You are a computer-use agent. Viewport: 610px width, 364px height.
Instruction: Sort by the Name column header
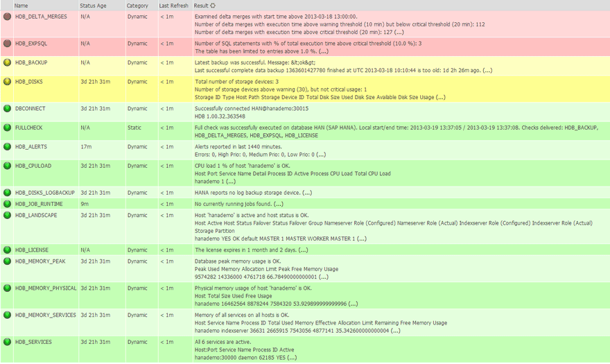pyautogui.click(x=21, y=6)
